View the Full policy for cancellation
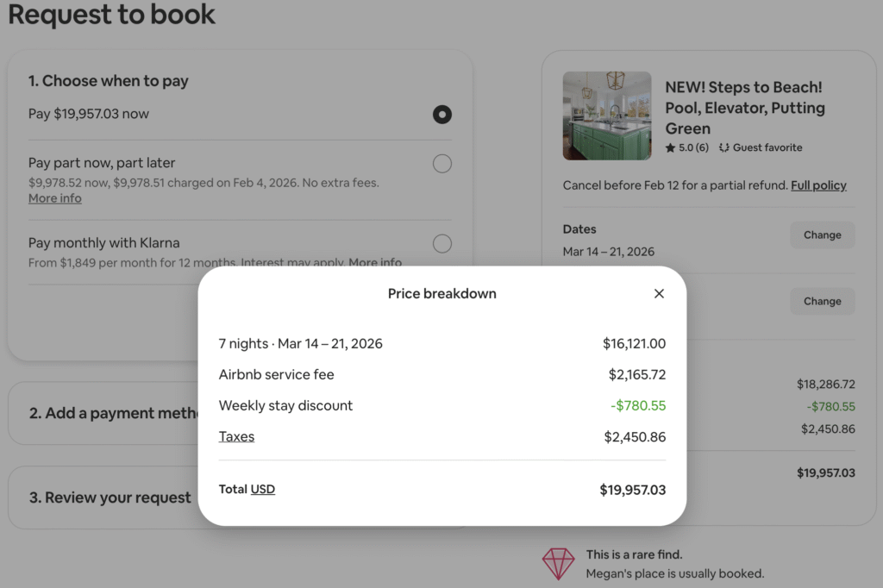883x588 pixels. click(x=818, y=185)
